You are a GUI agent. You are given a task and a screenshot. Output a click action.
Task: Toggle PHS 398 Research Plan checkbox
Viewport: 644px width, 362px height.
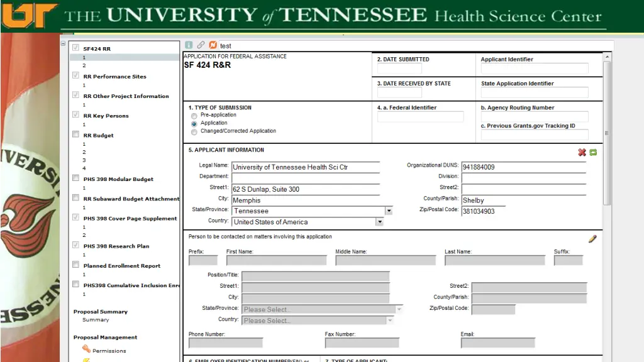[75, 245]
